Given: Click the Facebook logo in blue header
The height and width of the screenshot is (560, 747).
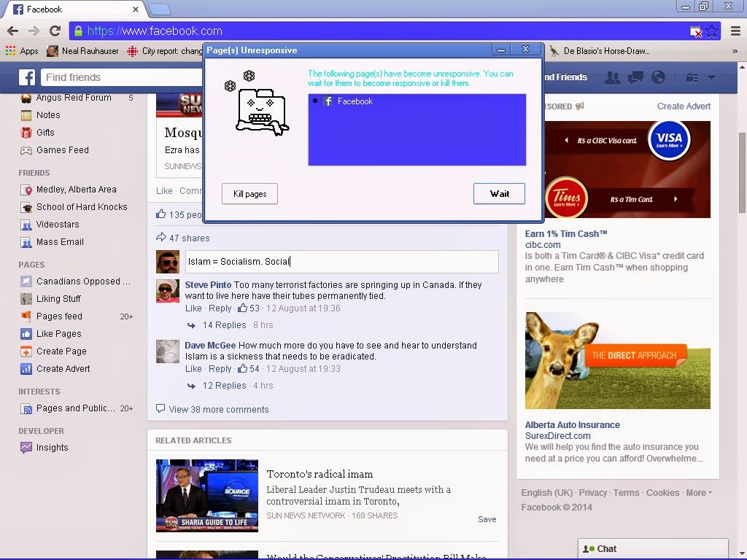Looking at the screenshot, I should (27, 77).
